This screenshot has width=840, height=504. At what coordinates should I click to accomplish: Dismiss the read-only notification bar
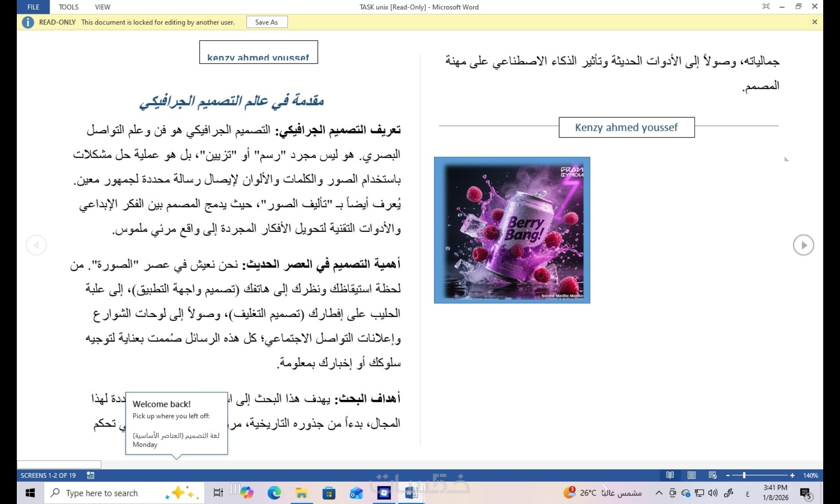[814, 22]
